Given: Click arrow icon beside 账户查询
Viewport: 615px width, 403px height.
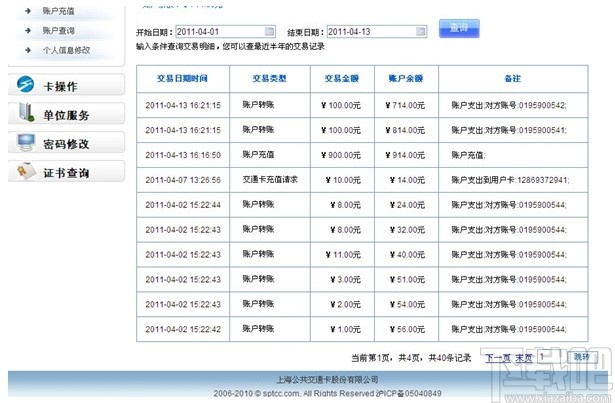Looking at the screenshot, I should (27, 30).
